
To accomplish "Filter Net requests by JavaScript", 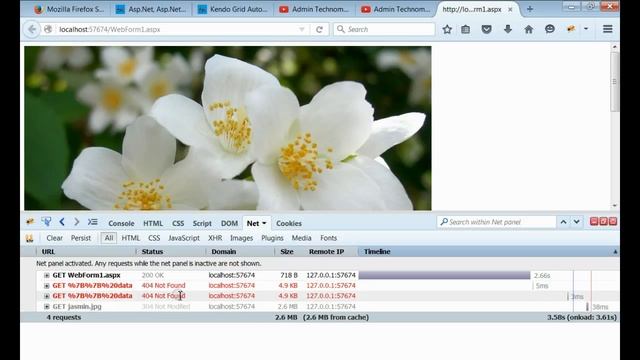I will pyautogui.click(x=184, y=238).
